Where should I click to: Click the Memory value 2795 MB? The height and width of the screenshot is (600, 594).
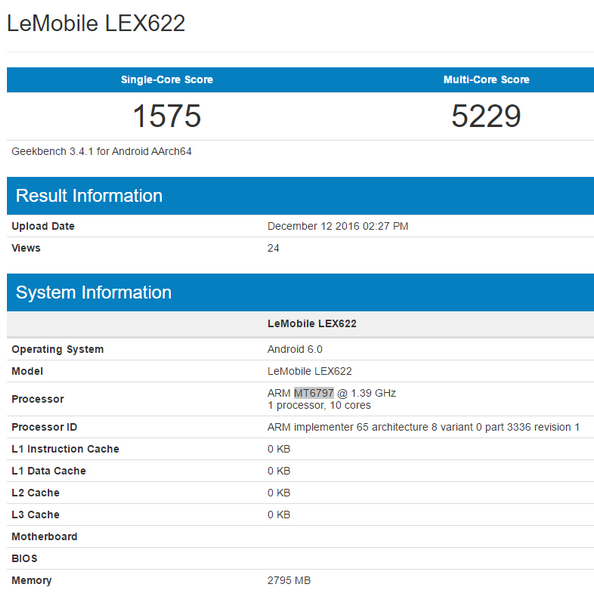289,580
